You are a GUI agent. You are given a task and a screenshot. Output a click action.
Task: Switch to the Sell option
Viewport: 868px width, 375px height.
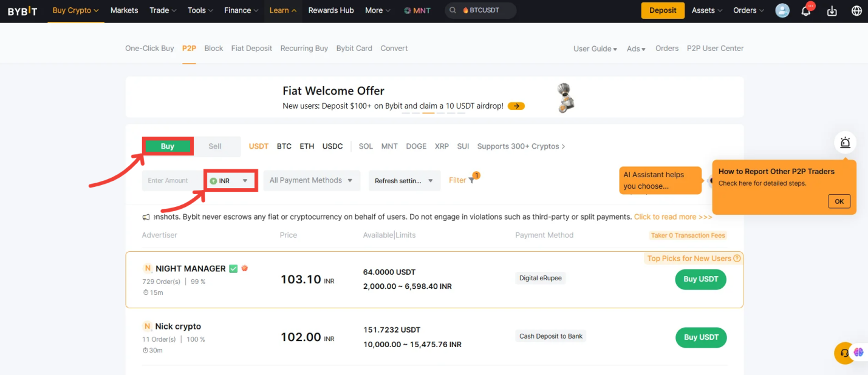(214, 146)
